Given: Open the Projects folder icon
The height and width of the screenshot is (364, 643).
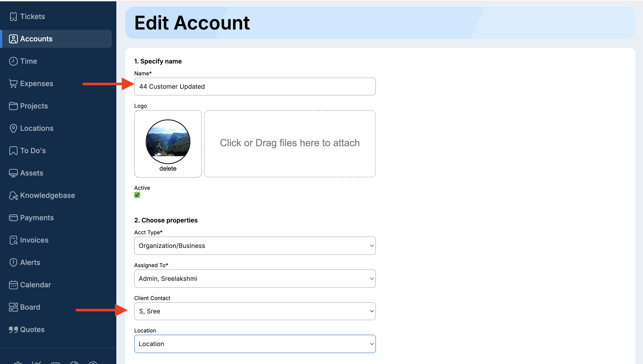Looking at the screenshot, I should pos(13,106).
